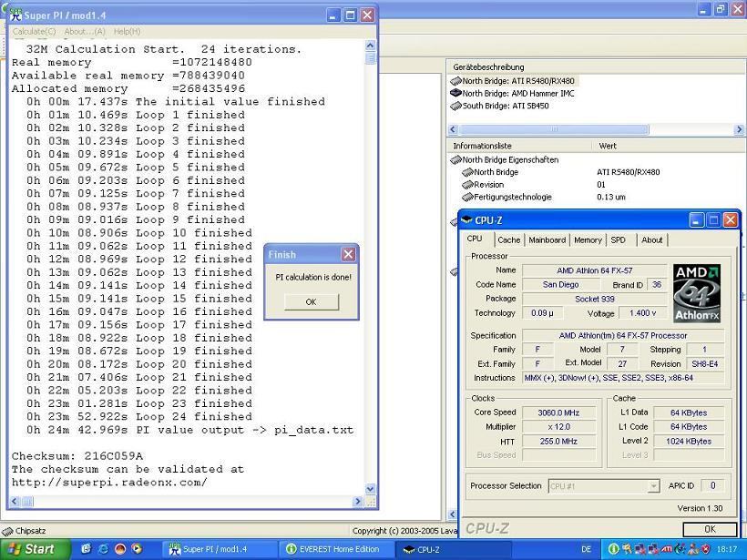This screenshot has height=560, width=747.
Task: Click chip icon beside AMD Hammer IMC
Action: 455,93
